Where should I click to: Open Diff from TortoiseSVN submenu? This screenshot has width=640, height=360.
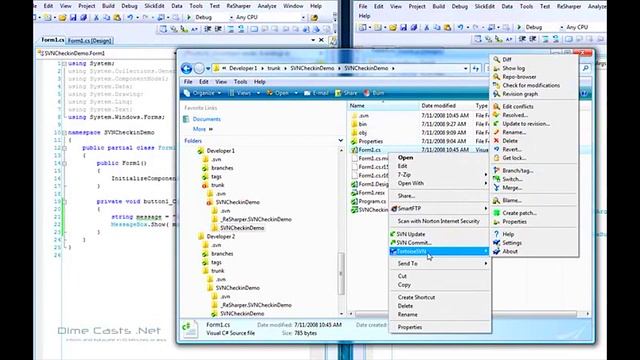click(507, 59)
